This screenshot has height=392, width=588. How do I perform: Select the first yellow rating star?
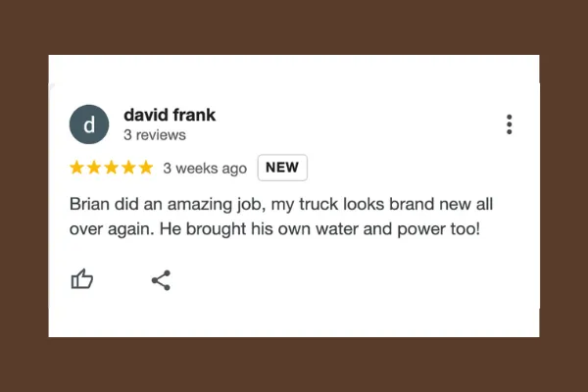[x=76, y=168]
